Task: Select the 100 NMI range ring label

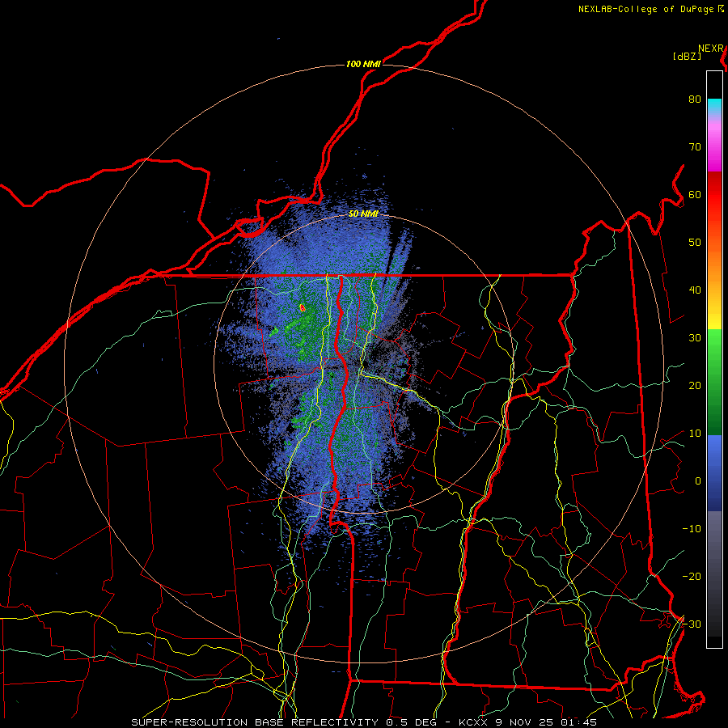Action: click(x=363, y=64)
